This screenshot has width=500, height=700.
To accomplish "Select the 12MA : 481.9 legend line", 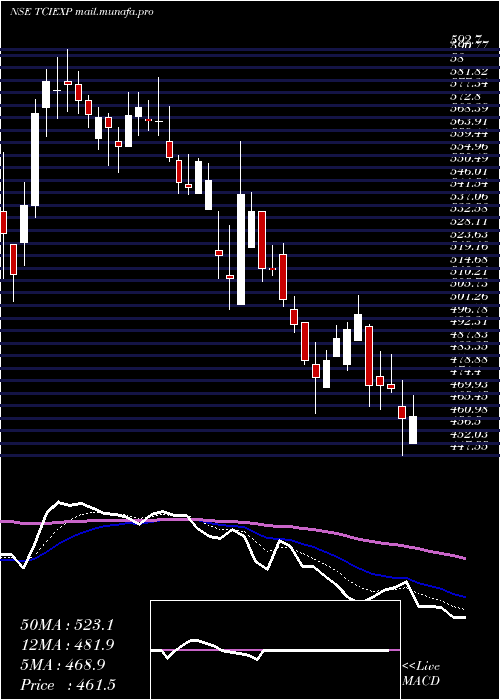I will click(x=67, y=645).
